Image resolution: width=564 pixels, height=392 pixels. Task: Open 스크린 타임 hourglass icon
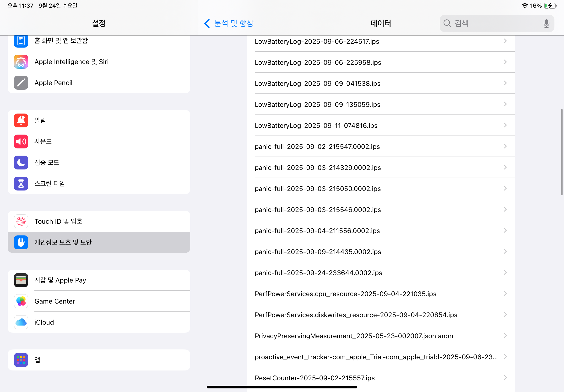21,184
